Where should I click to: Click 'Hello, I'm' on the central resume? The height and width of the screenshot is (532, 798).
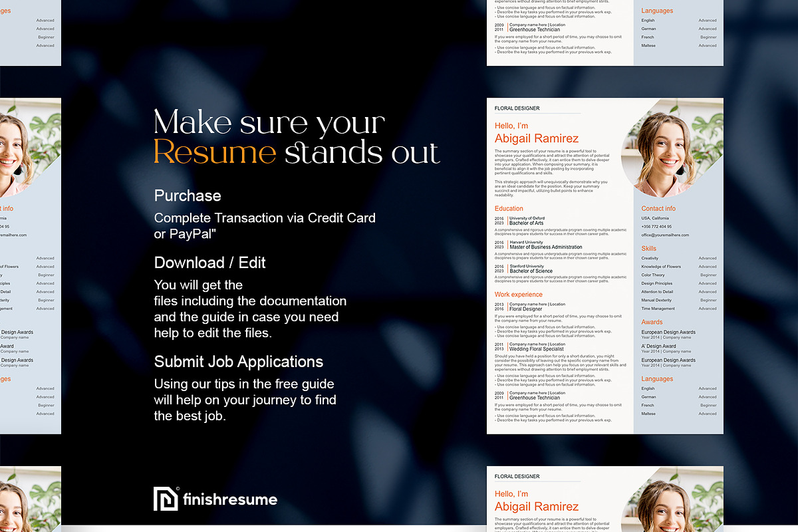pos(511,126)
